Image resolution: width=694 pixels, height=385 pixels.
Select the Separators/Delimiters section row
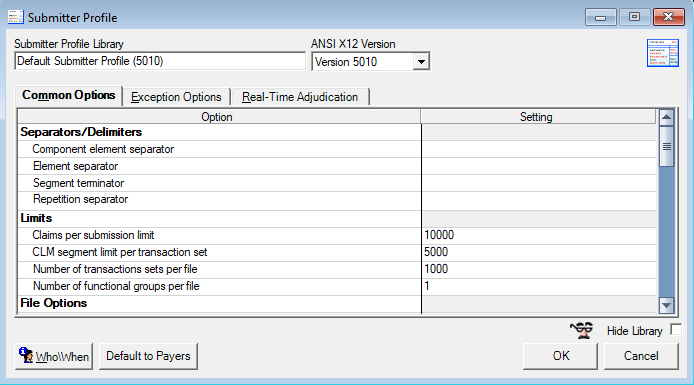pos(219,132)
